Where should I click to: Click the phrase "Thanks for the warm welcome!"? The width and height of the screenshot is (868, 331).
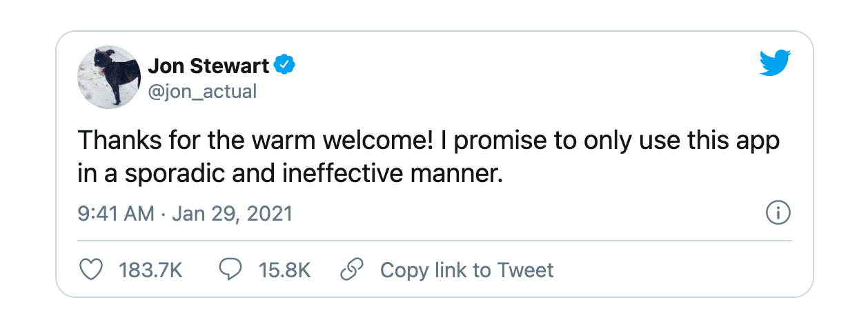click(256, 141)
